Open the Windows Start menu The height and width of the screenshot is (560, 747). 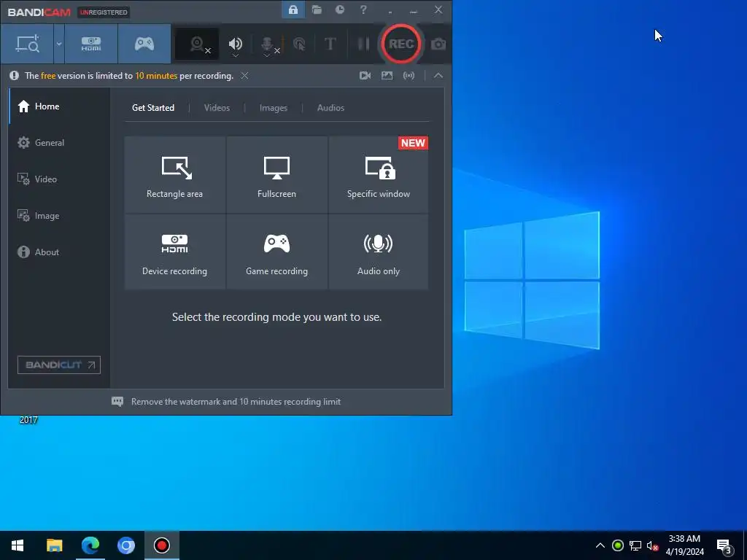point(18,545)
